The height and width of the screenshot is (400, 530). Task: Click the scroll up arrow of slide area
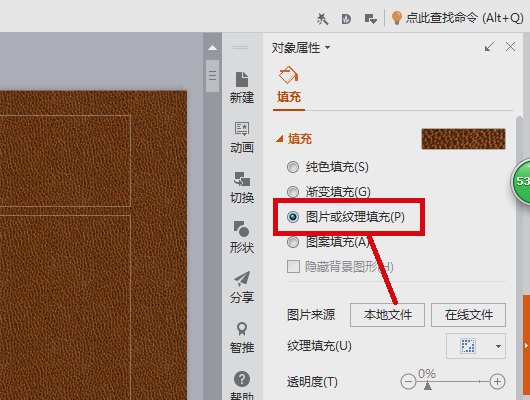[212, 48]
